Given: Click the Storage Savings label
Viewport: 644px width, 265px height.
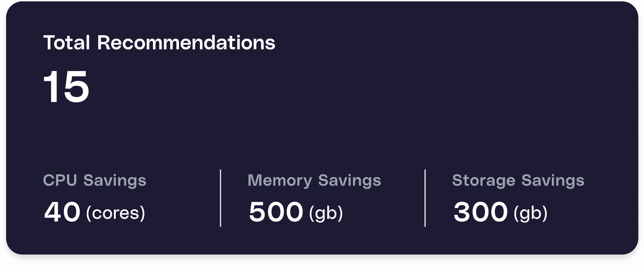Looking at the screenshot, I should coord(518,181).
